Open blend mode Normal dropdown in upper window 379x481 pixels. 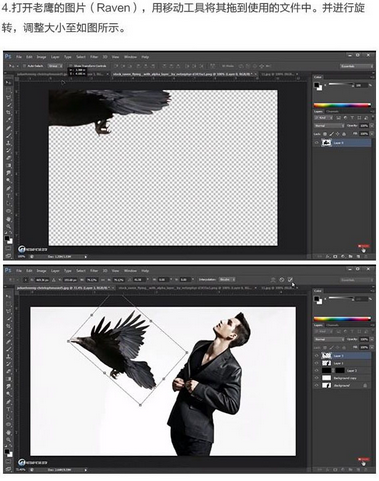click(x=329, y=126)
